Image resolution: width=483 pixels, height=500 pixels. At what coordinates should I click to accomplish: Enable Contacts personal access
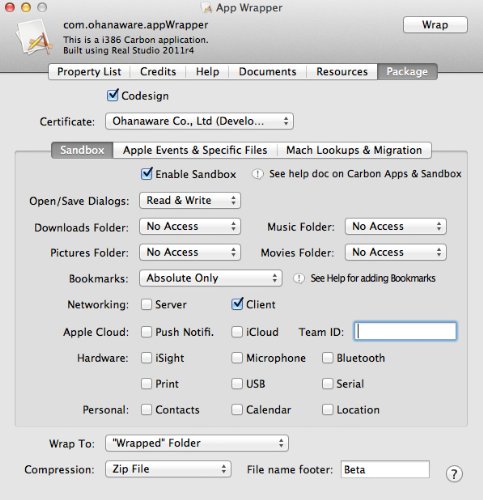pyautogui.click(x=146, y=410)
